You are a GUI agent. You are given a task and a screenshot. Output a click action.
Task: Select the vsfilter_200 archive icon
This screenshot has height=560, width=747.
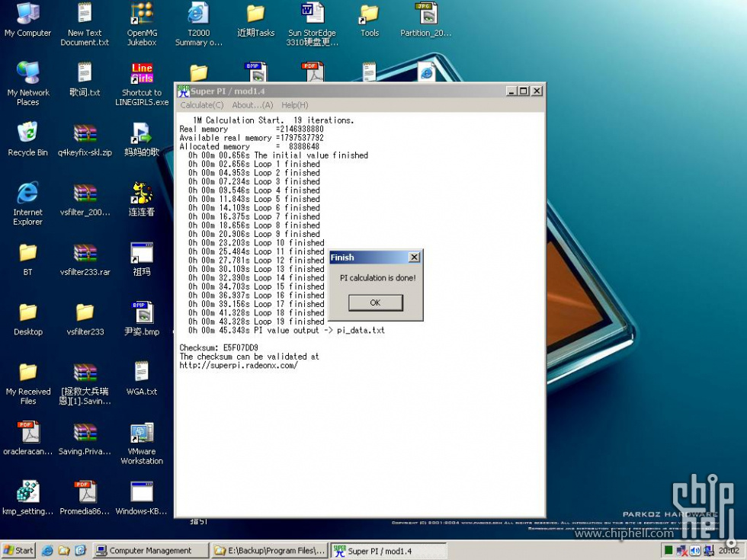(x=85, y=199)
